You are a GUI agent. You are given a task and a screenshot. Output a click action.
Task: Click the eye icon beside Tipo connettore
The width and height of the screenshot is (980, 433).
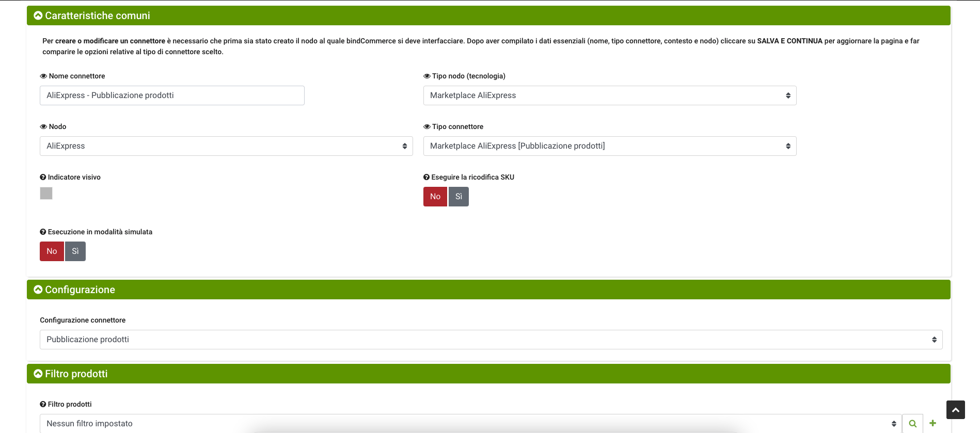[x=426, y=126]
